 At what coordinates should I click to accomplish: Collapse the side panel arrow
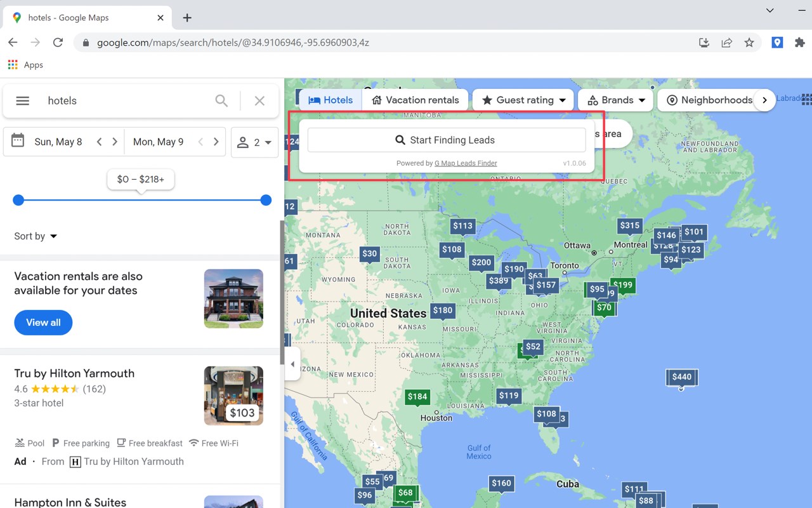(292, 364)
